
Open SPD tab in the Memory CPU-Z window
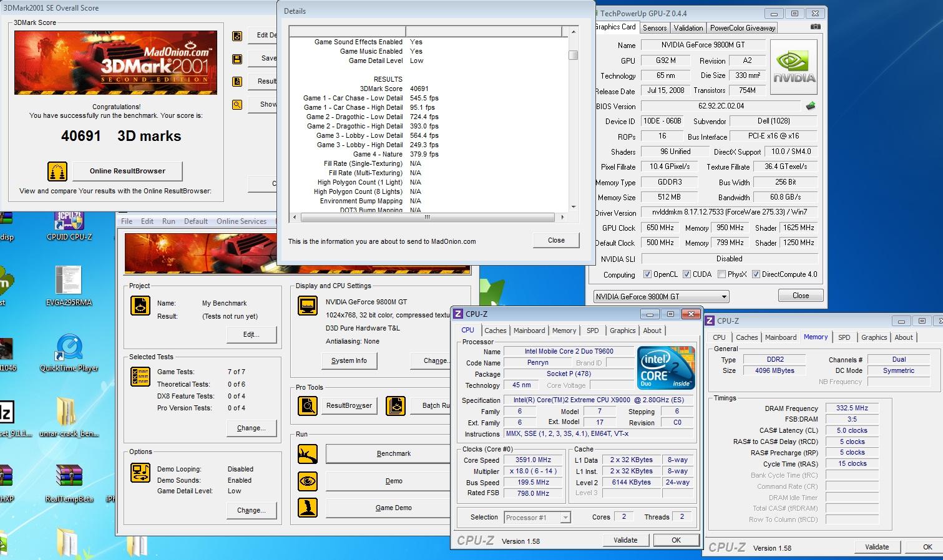tap(844, 337)
